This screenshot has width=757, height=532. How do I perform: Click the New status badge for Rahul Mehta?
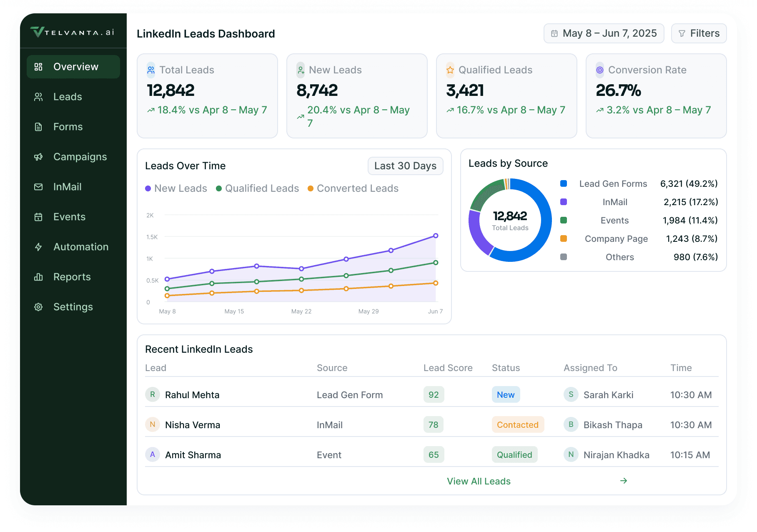[x=506, y=394]
